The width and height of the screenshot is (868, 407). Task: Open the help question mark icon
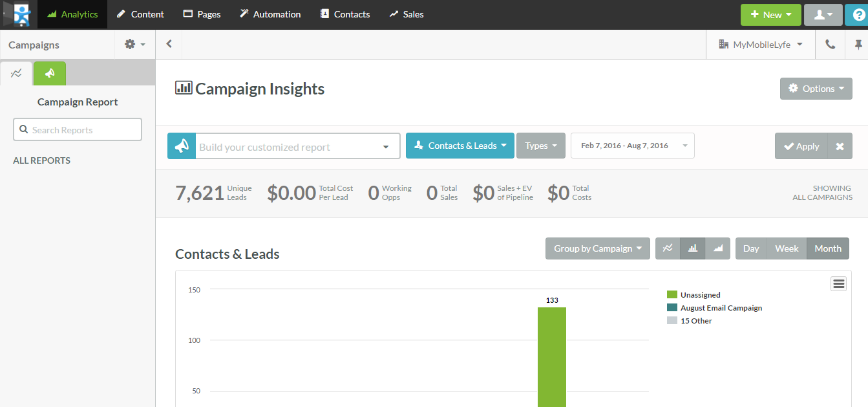pos(858,15)
